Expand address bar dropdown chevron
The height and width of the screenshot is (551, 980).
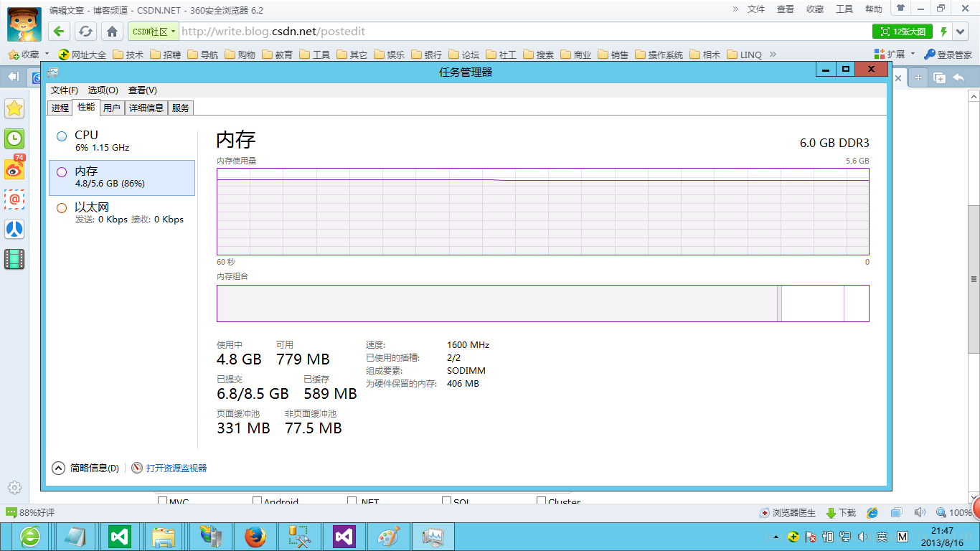point(961,32)
